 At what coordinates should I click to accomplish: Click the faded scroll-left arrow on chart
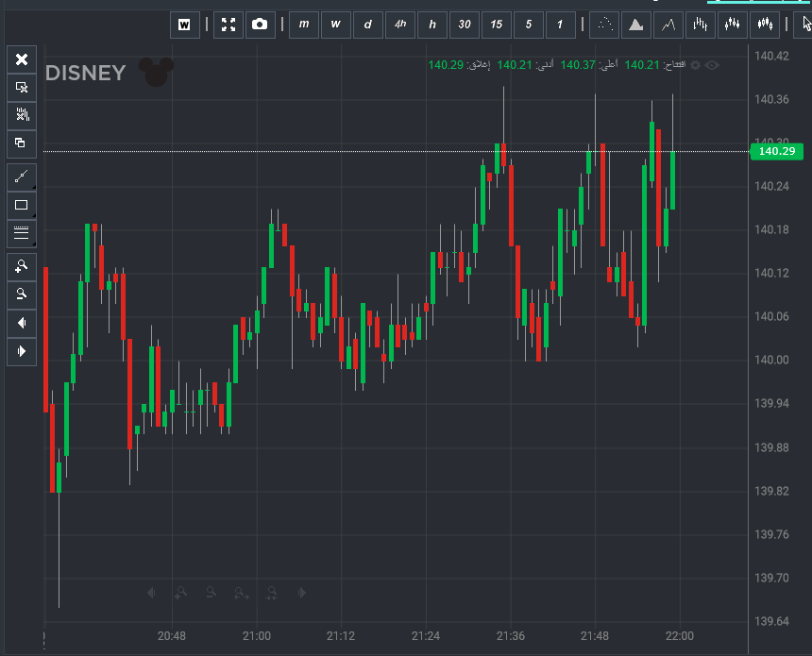[x=151, y=593]
